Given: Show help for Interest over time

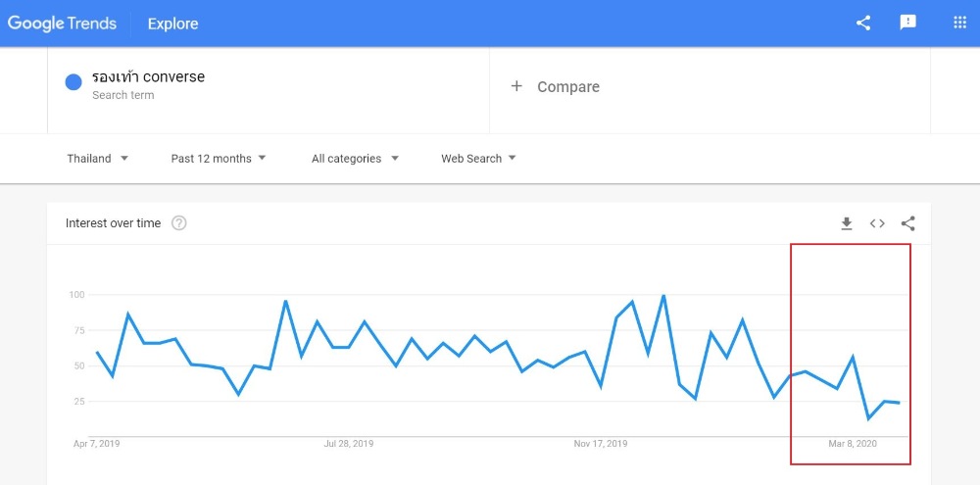Looking at the screenshot, I should click(x=178, y=223).
